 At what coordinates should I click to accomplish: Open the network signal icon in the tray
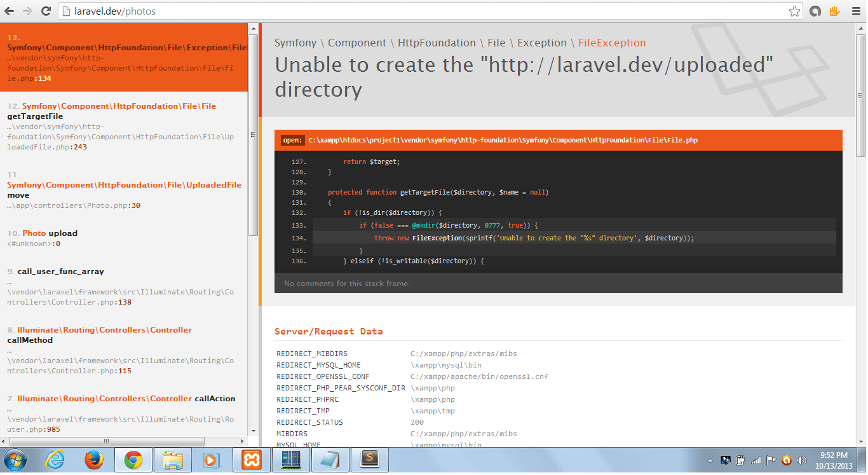coord(757,459)
